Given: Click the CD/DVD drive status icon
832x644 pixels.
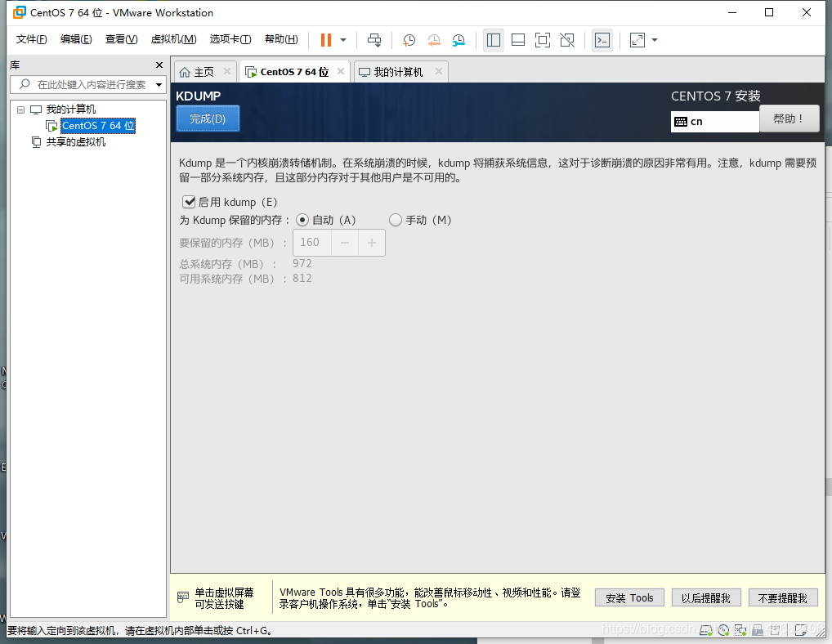Looking at the screenshot, I should tap(723, 630).
